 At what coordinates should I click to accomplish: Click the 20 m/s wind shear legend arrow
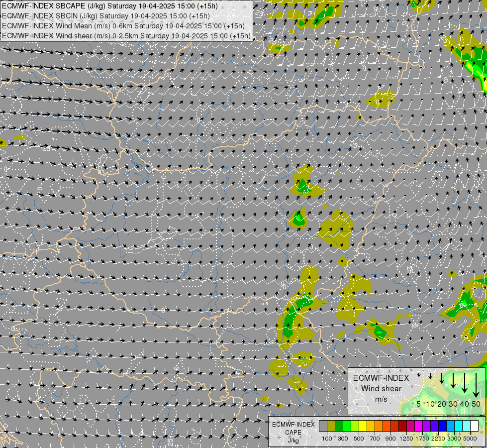(442, 378)
